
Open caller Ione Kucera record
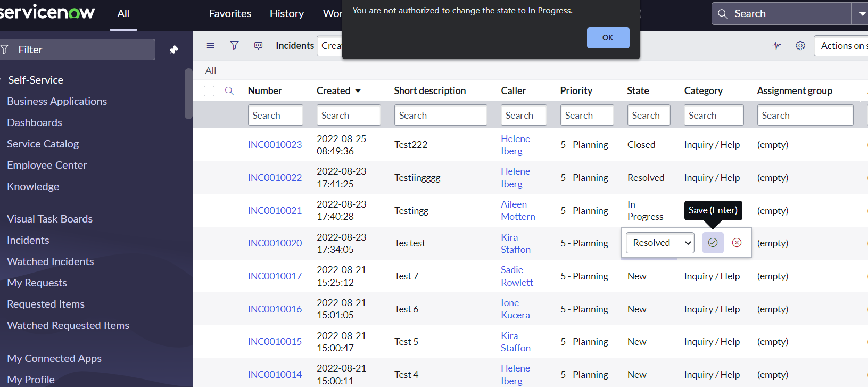coord(515,309)
